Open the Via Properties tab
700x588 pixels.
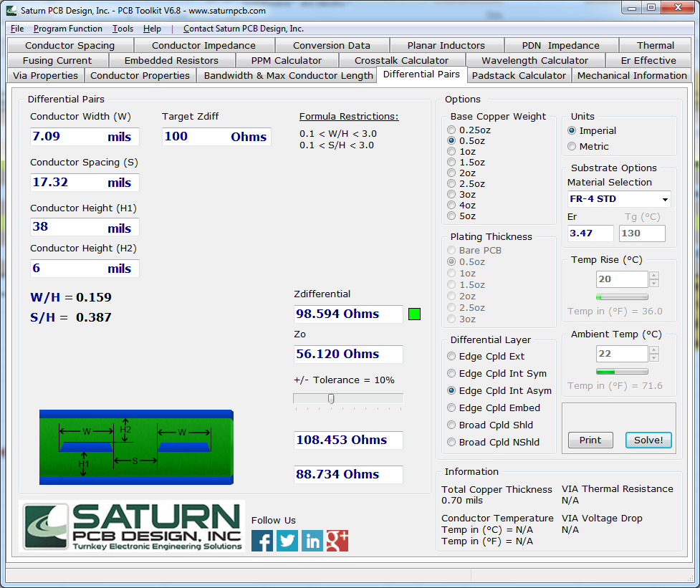[x=45, y=74]
